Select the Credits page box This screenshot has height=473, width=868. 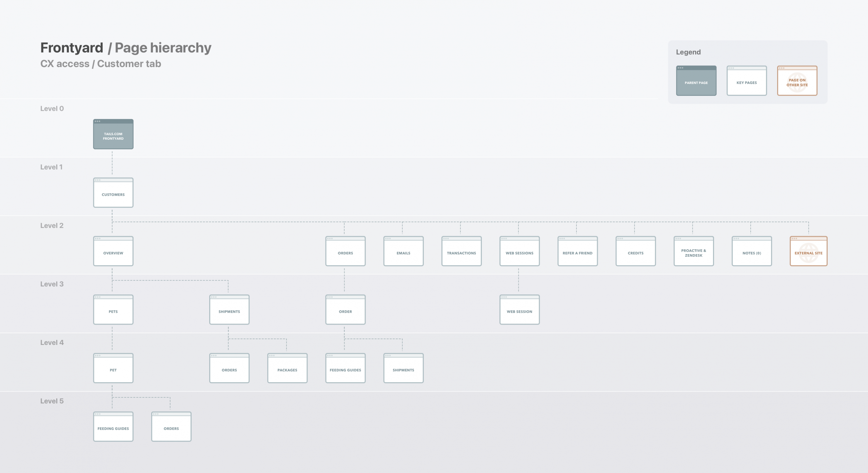pos(636,251)
